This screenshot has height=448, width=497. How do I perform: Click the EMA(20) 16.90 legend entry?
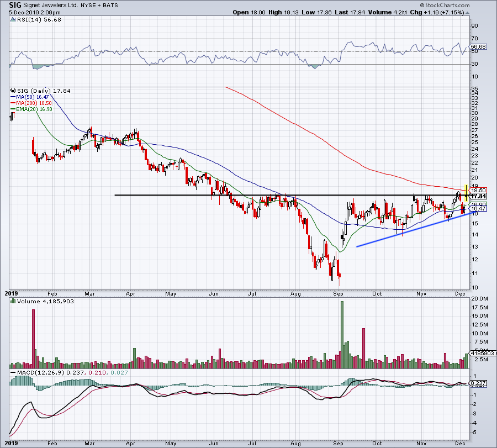tap(31, 109)
